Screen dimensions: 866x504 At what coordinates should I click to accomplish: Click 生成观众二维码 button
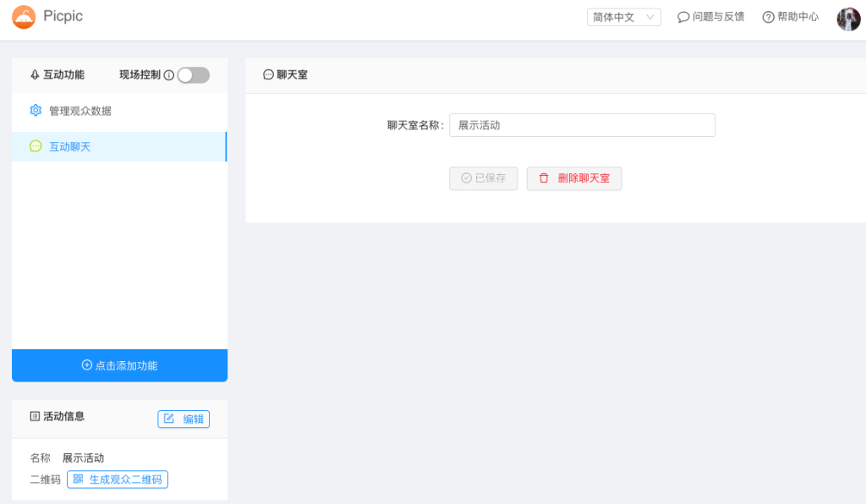tap(118, 479)
